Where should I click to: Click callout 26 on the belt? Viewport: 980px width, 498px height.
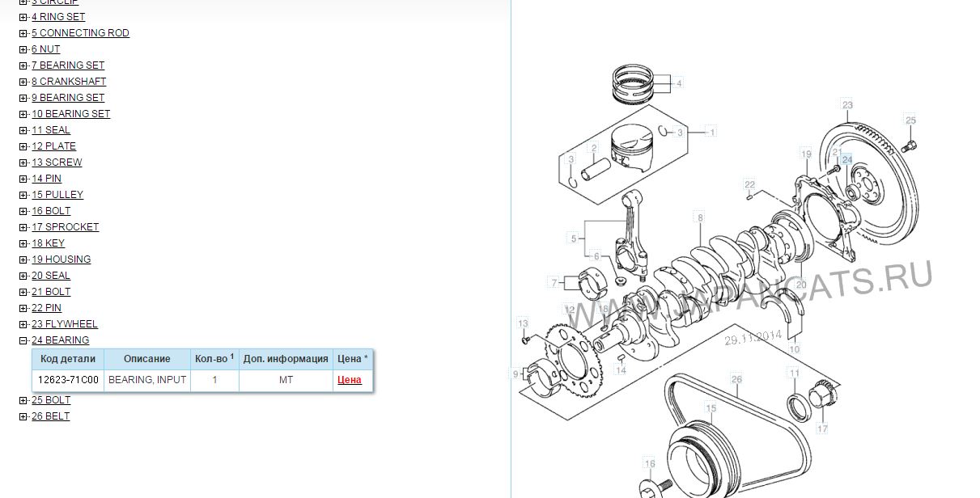point(736,379)
